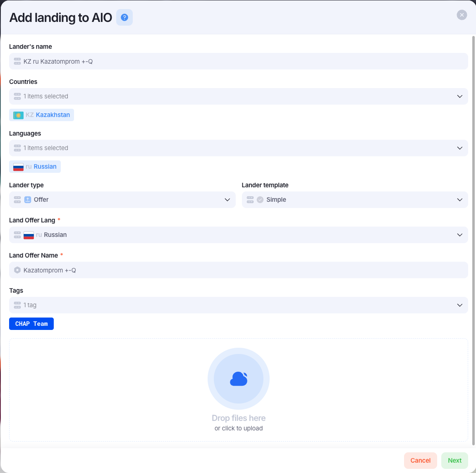Click the blue help question mark icon
The image size is (476, 473).
pyautogui.click(x=124, y=17)
